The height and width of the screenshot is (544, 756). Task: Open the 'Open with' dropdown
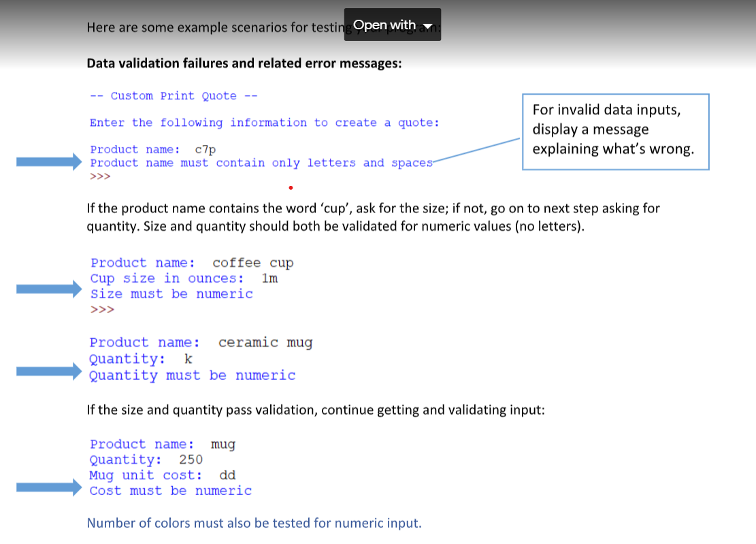point(384,24)
